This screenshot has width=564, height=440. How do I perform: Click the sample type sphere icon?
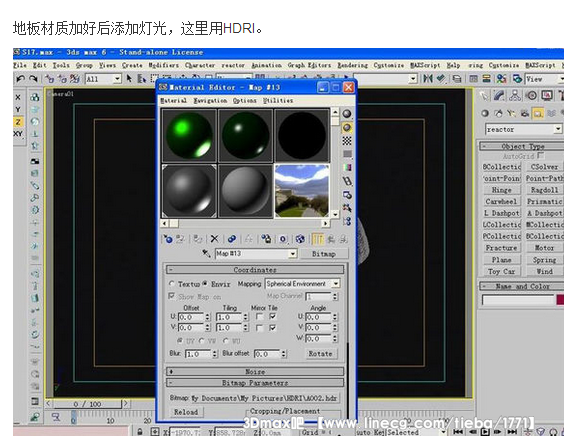point(347,114)
